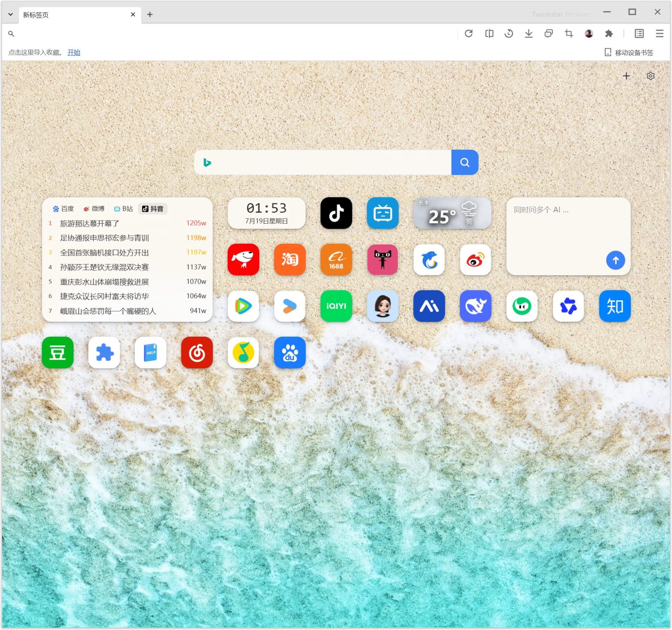Open the 01:53 clock widget
The height and width of the screenshot is (630, 672).
coord(267,213)
